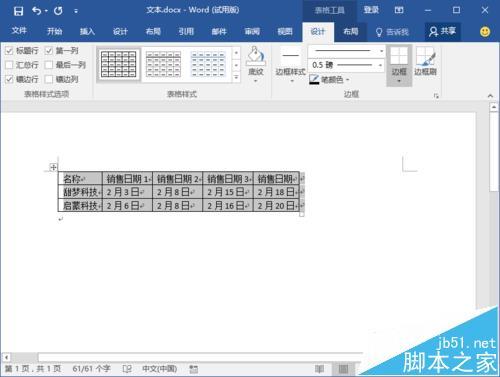Screen dimensions: 500x377
Task: Click the vertical scrollbar up arrow
Action: (494, 107)
